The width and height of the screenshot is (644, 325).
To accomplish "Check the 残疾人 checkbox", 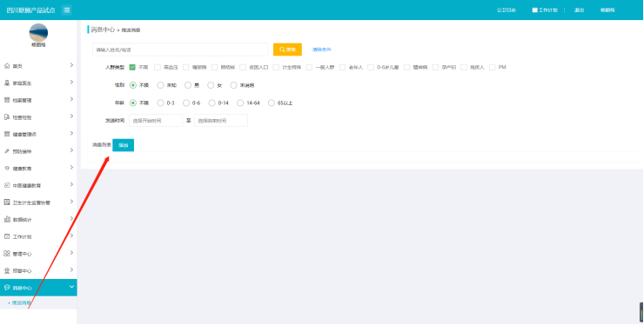I will coord(464,67).
